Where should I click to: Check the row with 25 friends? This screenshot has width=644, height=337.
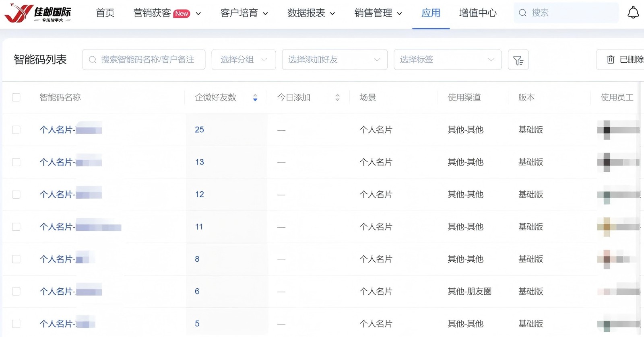point(16,130)
